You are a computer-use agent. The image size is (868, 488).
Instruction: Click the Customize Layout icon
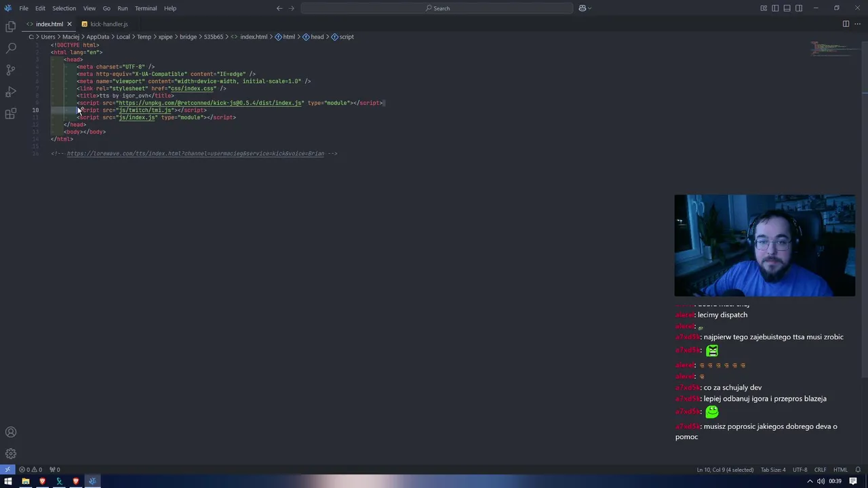click(x=764, y=8)
